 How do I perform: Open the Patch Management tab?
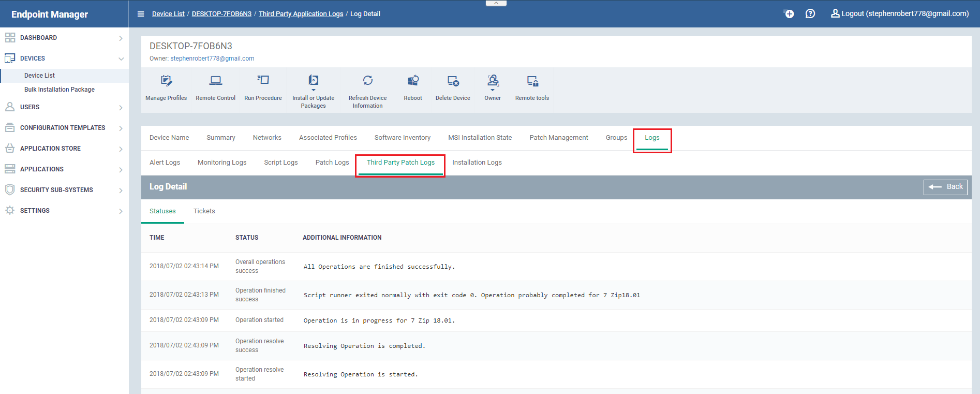pyautogui.click(x=559, y=138)
